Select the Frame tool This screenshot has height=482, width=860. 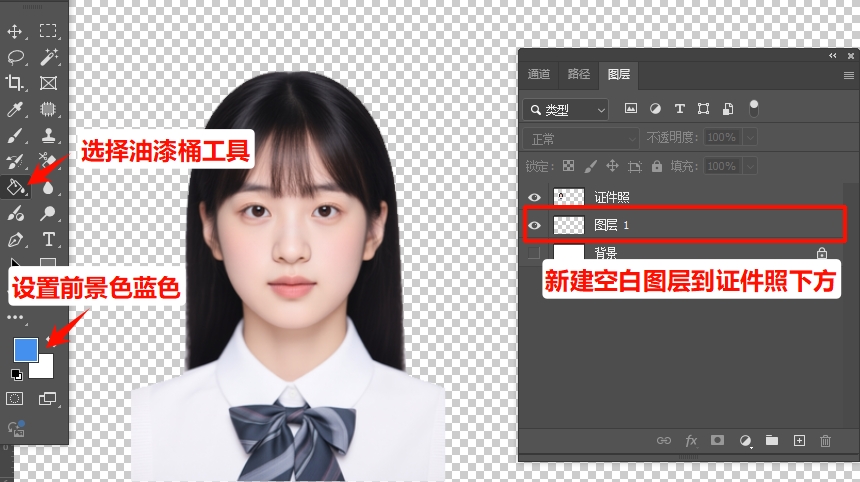48,83
